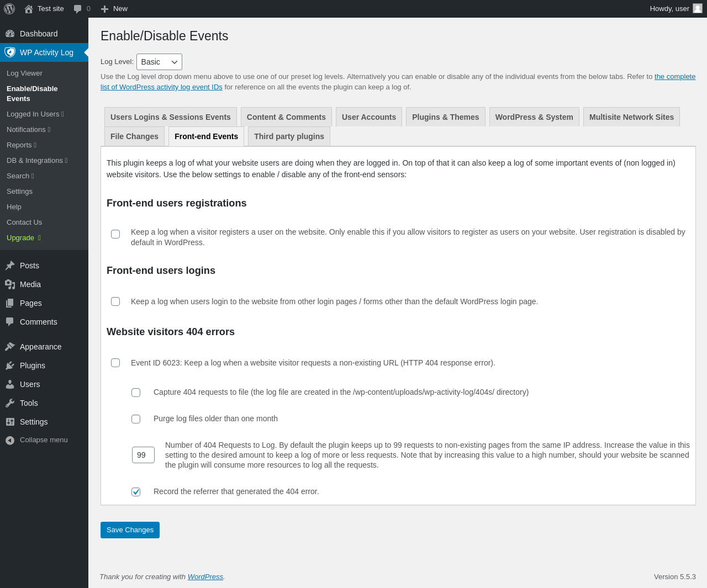The width and height of the screenshot is (707, 588).
Task: Open the Log Level dropdown
Action: (x=159, y=62)
